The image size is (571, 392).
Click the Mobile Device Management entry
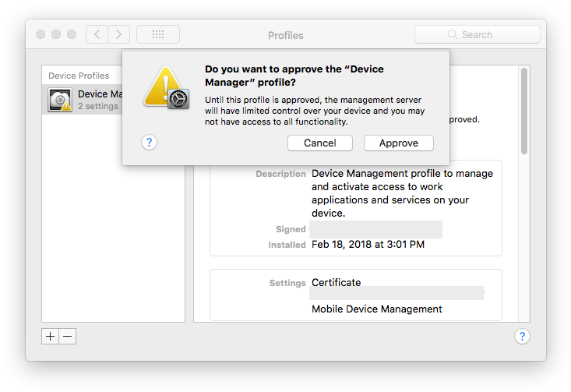click(x=376, y=309)
